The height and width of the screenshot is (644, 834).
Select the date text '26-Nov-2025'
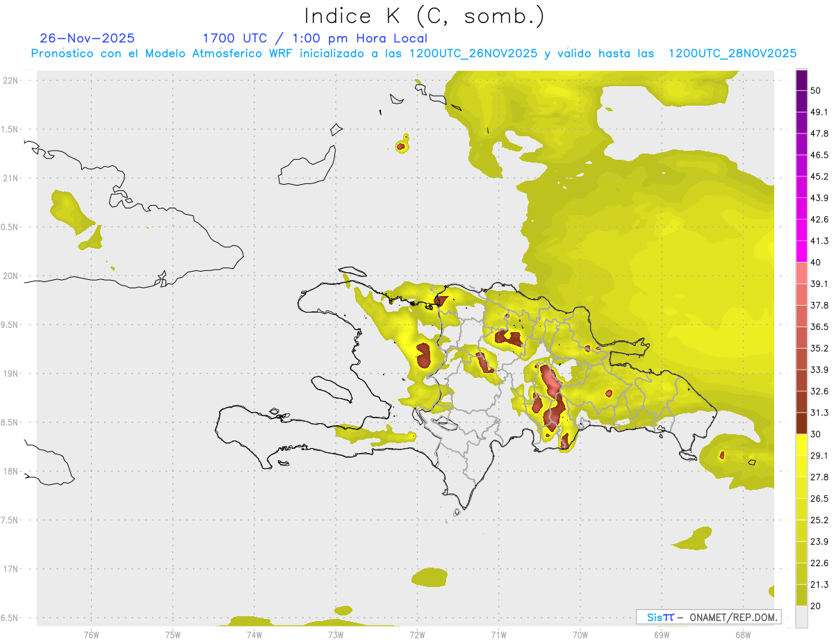coord(88,38)
